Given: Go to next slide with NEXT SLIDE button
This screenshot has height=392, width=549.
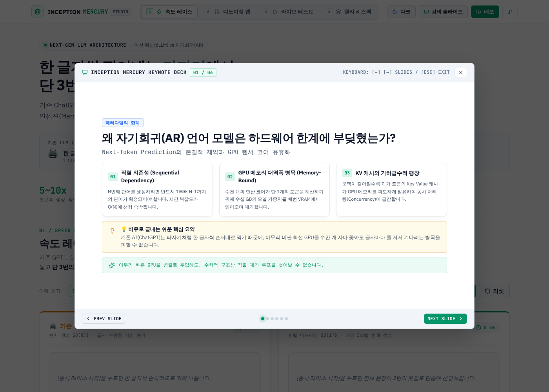Looking at the screenshot, I should [445, 319].
